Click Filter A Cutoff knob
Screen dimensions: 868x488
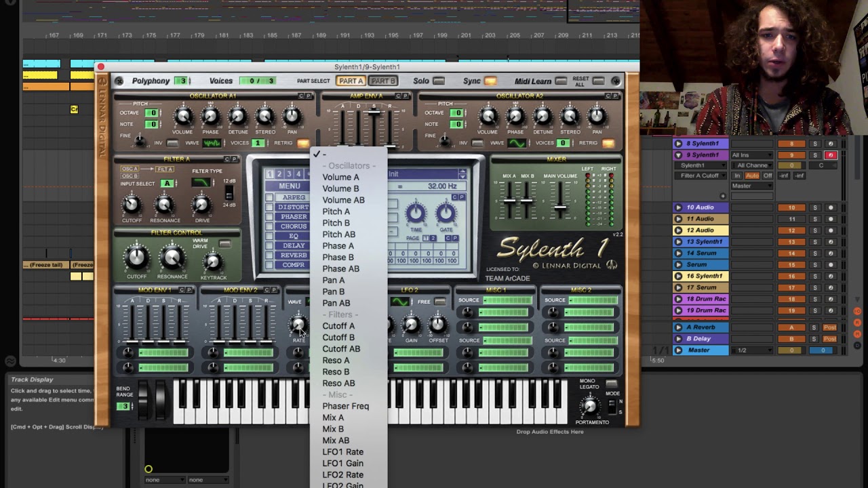(132, 204)
